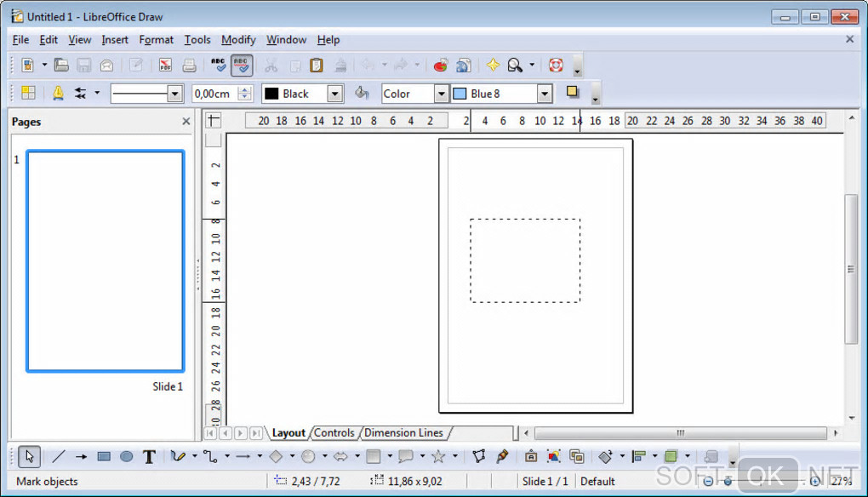868x497 pixels.
Task: Click the line width input field
Action: tap(215, 94)
